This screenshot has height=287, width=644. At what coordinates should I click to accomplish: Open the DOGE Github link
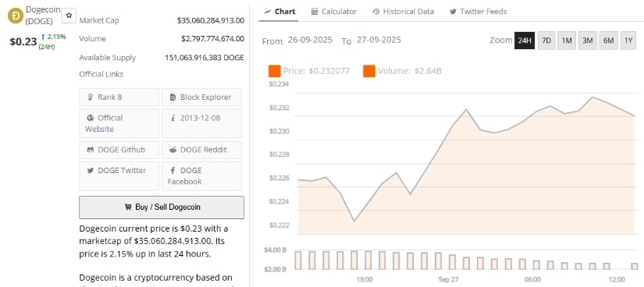click(x=119, y=150)
